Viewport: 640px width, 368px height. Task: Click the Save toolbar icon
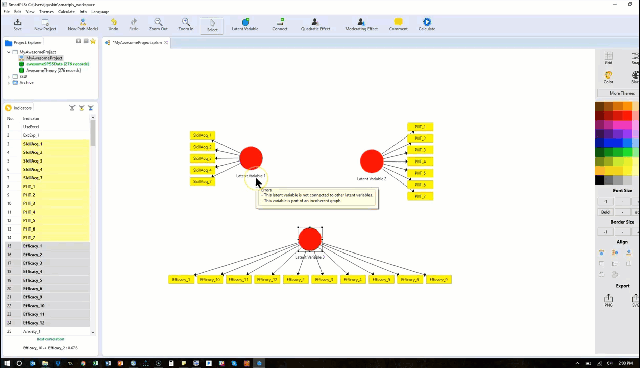17,24
